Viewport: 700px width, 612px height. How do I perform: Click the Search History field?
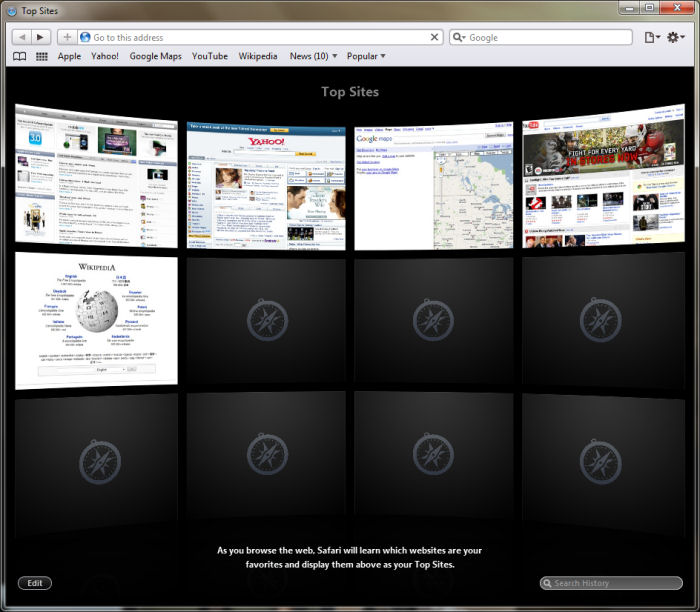611,583
